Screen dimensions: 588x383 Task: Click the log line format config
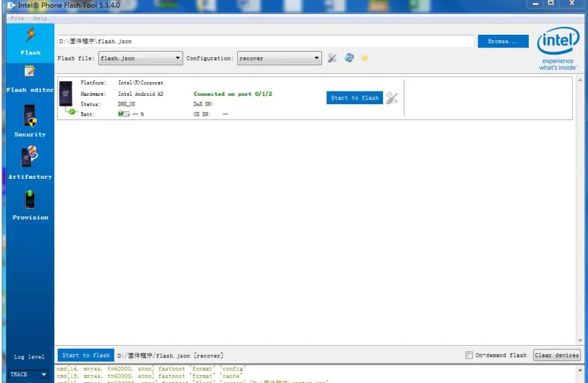[151, 369]
